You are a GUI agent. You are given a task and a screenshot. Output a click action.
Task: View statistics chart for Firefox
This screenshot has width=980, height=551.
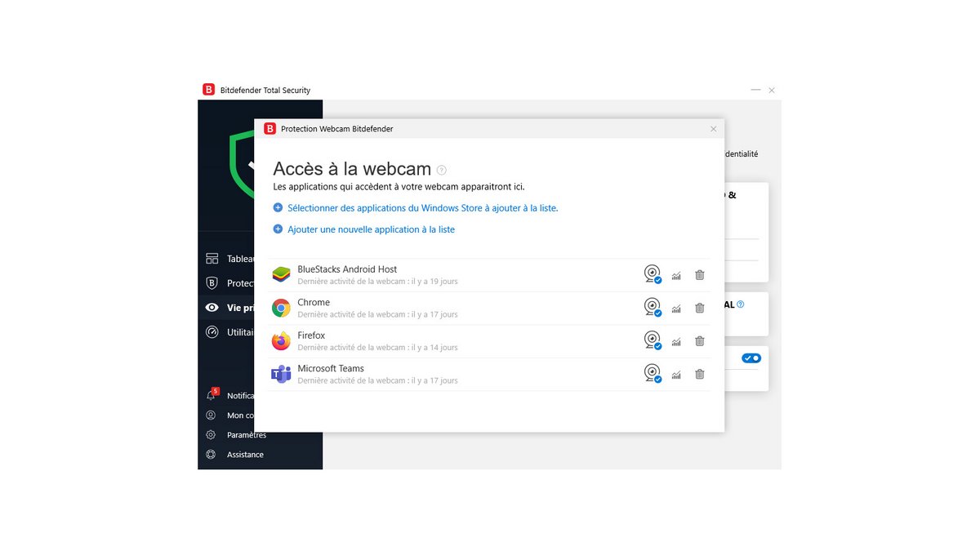(676, 342)
